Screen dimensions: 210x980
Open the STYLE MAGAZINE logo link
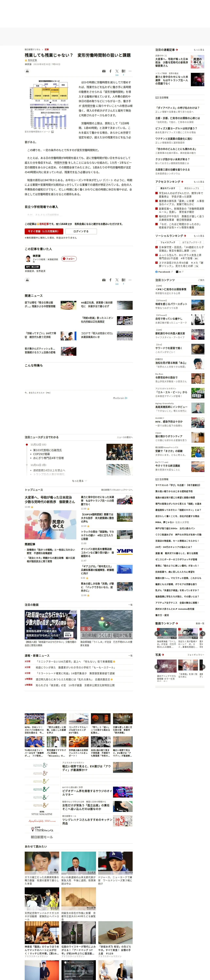point(42,813)
